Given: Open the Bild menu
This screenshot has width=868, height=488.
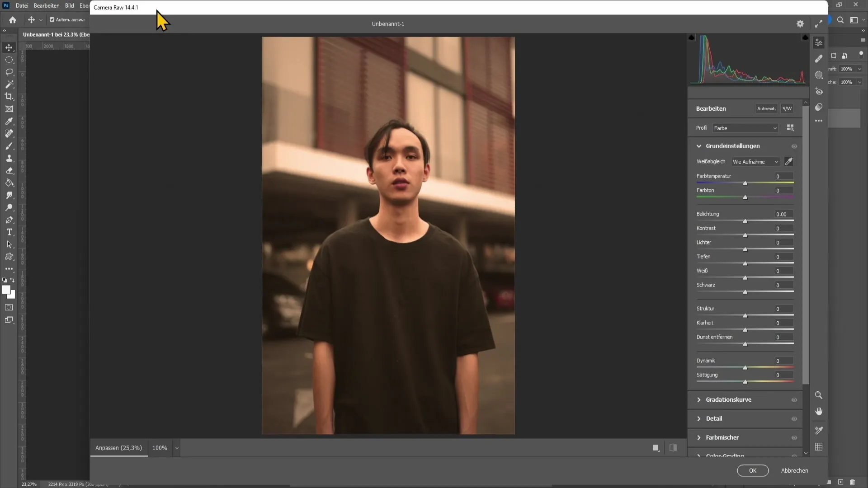Looking at the screenshot, I should tap(69, 5).
